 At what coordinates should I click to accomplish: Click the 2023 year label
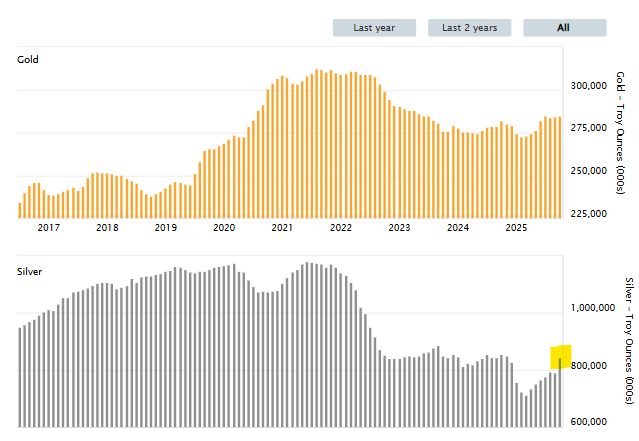[399, 228]
